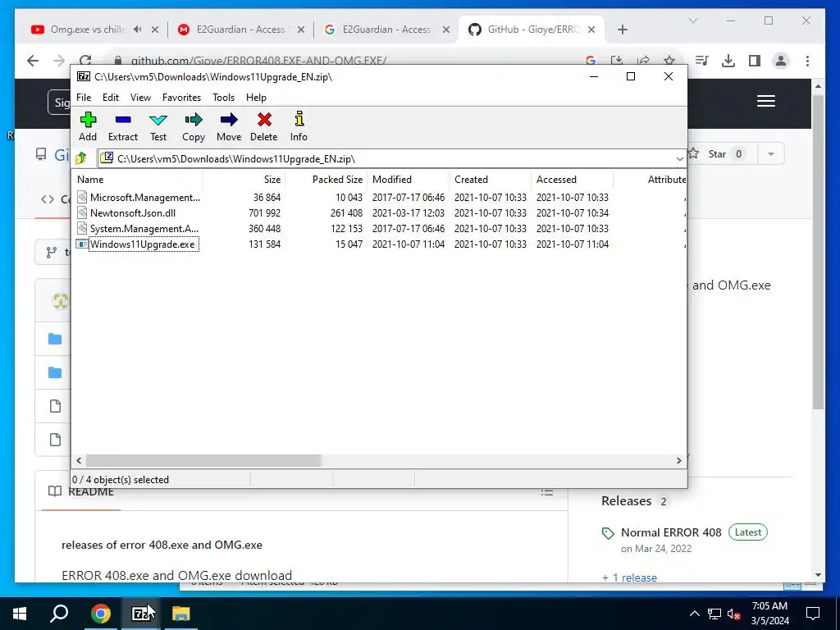Open the File menu in 7-Zip

pyautogui.click(x=84, y=98)
